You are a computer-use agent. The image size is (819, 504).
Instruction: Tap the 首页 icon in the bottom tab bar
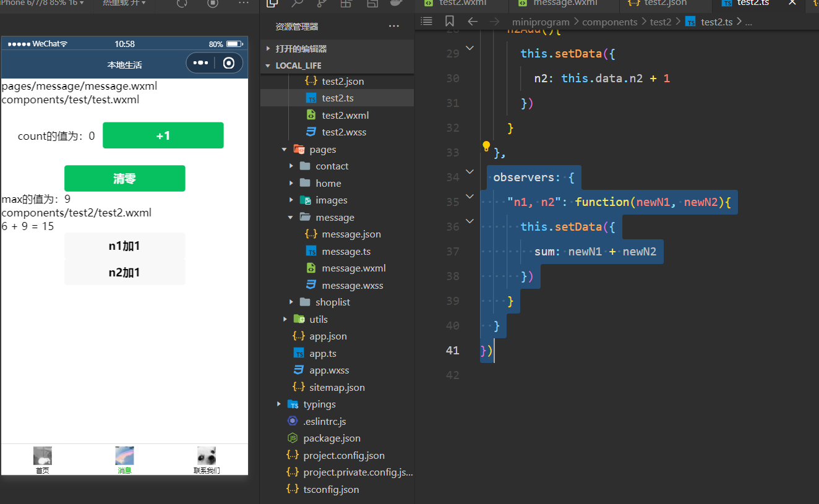tap(42, 456)
